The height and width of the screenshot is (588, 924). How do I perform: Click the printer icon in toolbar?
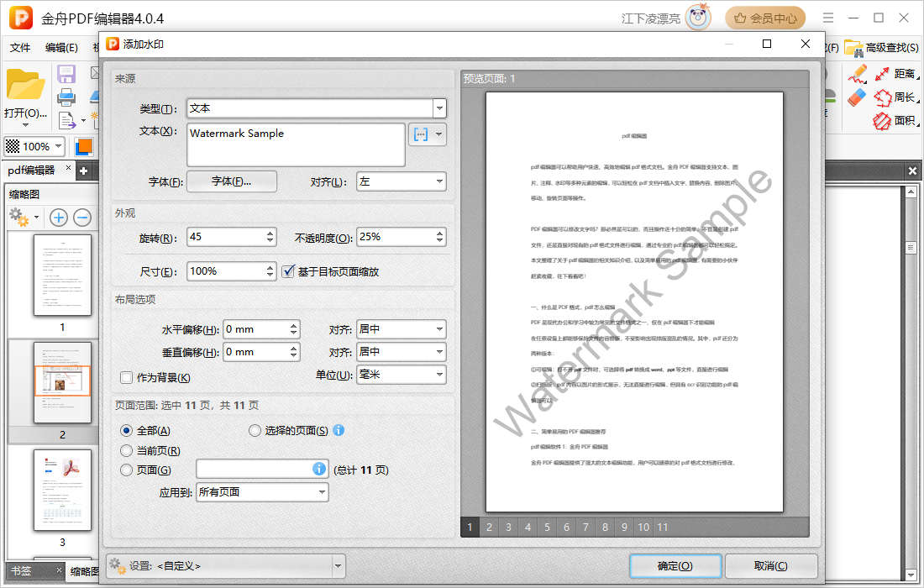point(66,97)
